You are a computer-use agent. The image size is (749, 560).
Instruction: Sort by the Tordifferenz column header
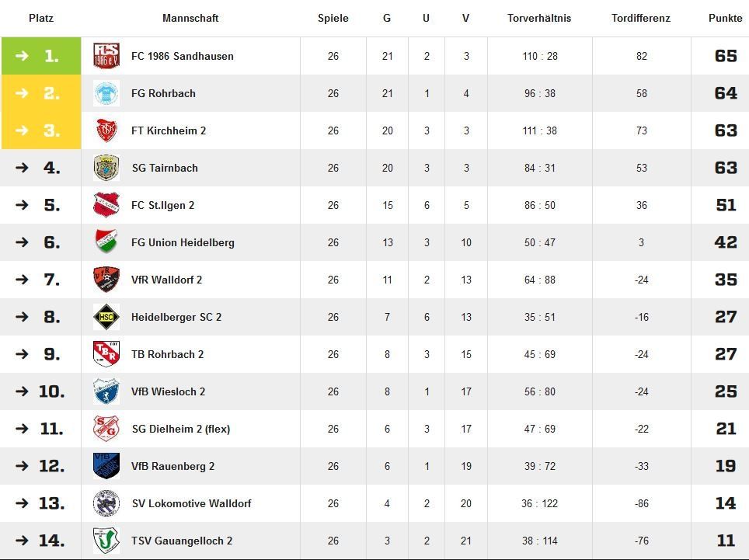pyautogui.click(x=640, y=18)
